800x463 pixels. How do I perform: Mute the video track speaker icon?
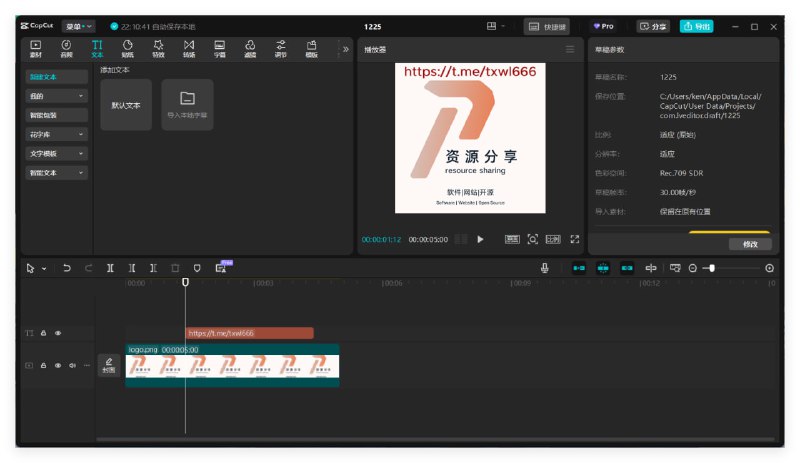point(72,365)
